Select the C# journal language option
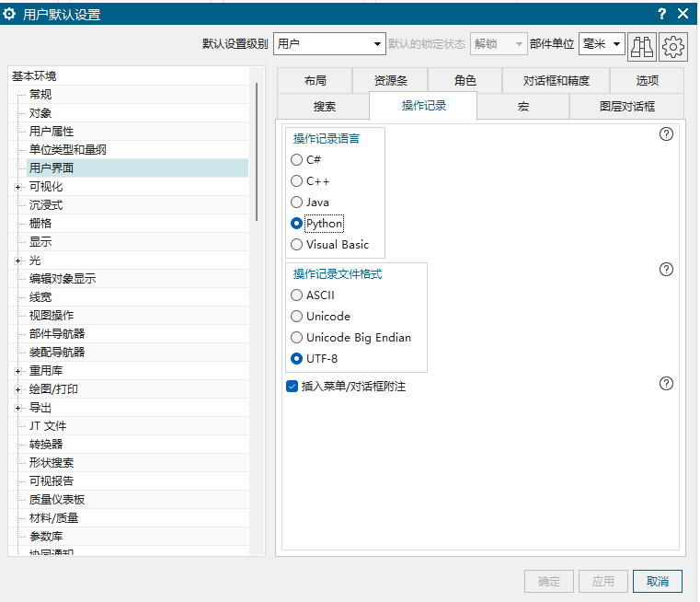 point(296,160)
